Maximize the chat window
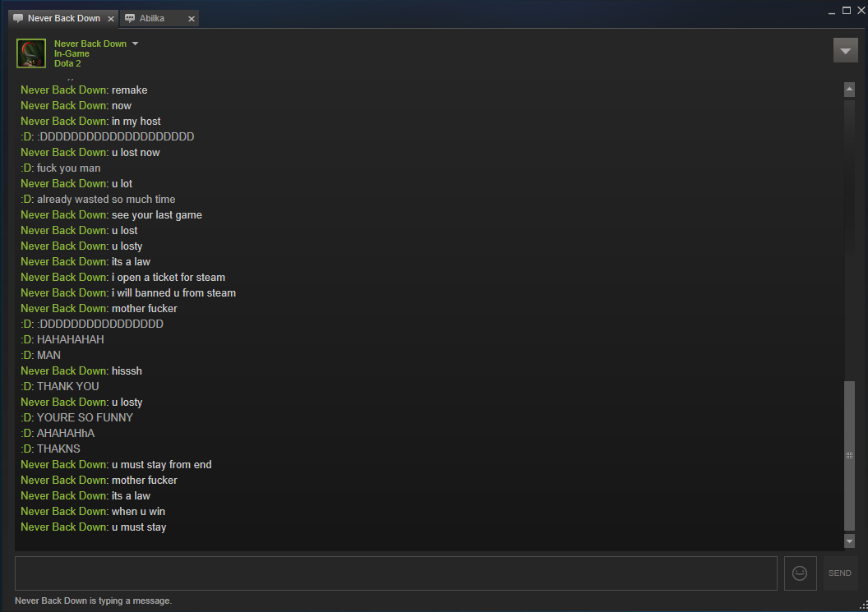The image size is (868, 612). (x=847, y=11)
